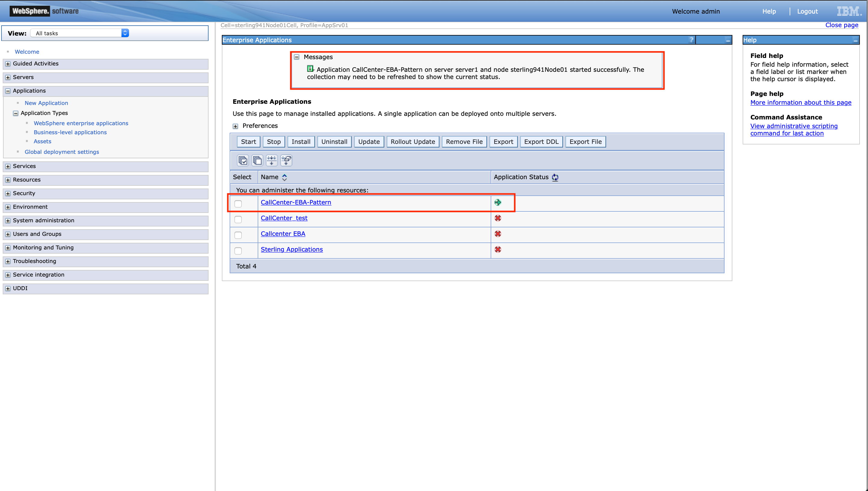Select all items using the select-all table icon
This screenshot has height=491, width=868.
(243, 160)
